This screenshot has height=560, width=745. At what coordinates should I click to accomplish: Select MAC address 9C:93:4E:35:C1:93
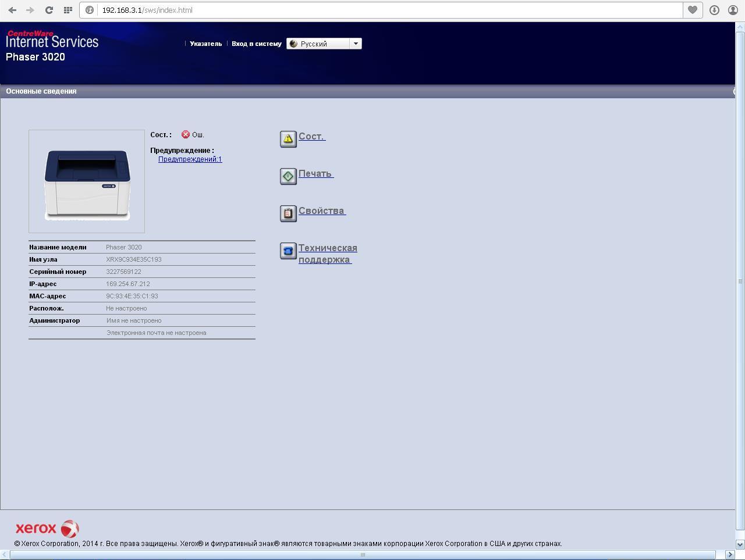click(x=132, y=296)
